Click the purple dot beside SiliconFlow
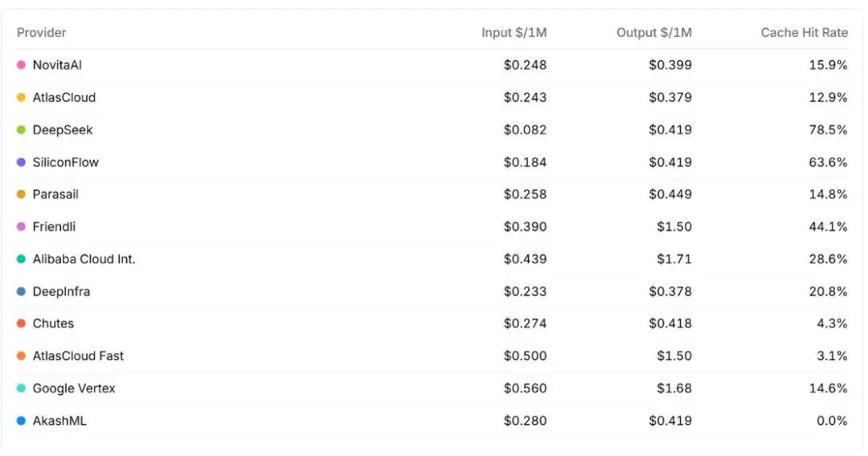 pos(22,162)
